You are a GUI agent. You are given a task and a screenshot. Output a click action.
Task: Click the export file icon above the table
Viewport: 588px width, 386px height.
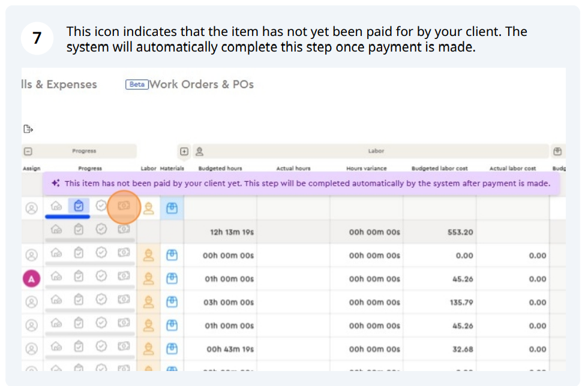tap(28, 129)
